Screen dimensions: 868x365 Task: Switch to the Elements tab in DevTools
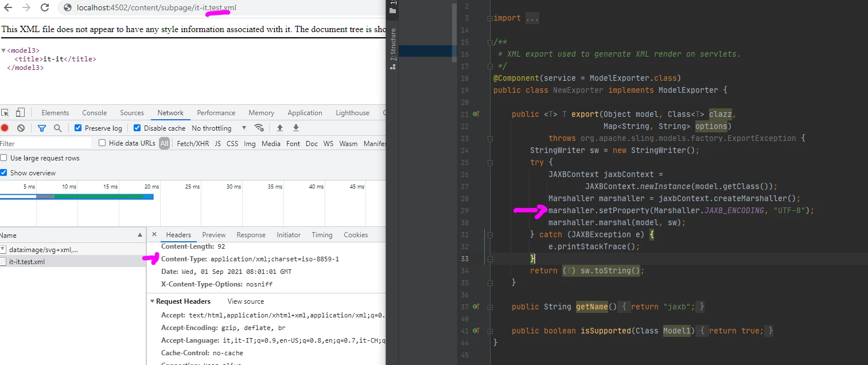coord(55,113)
